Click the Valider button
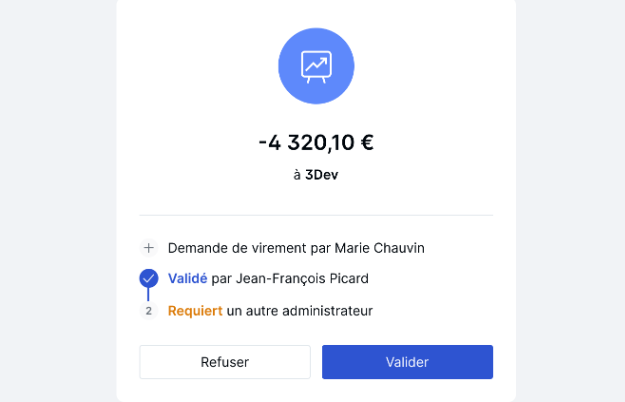625x402 pixels. click(x=407, y=362)
